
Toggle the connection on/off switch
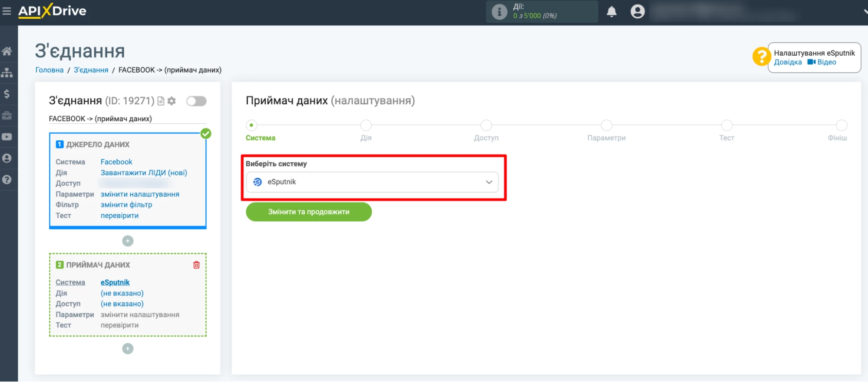(196, 101)
